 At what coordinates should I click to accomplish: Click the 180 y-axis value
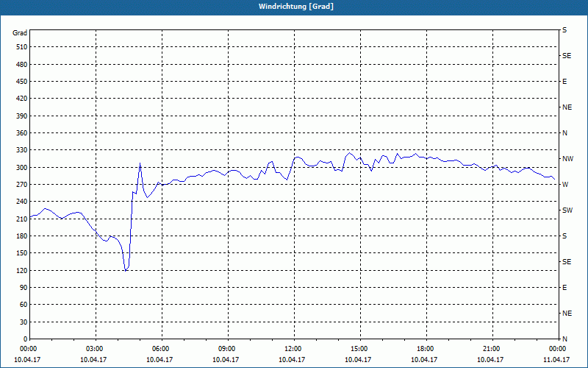click(22, 236)
